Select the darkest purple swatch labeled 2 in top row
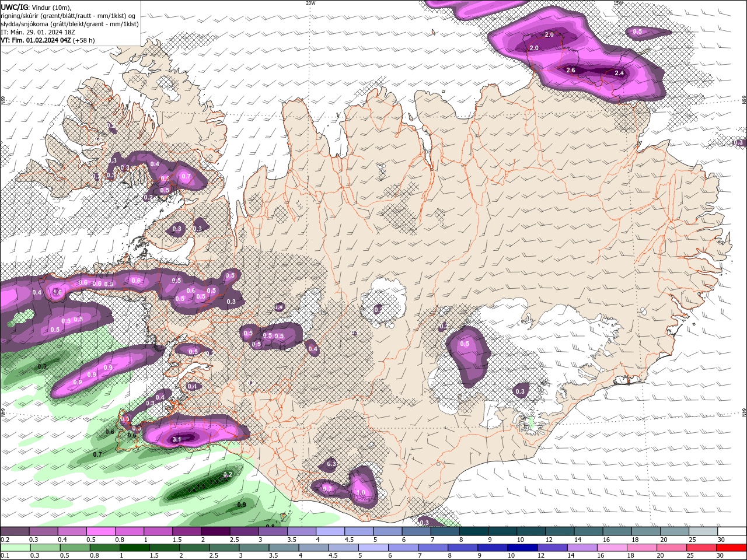This screenshot has height=560, width=747. point(215,531)
